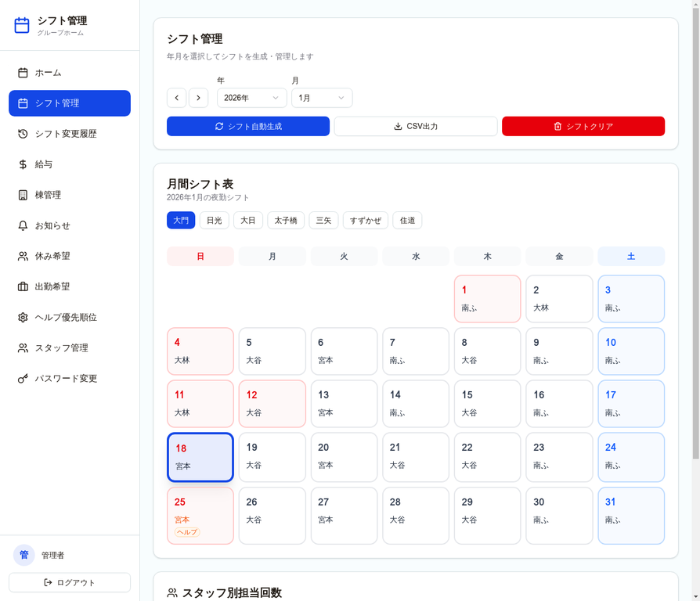The height and width of the screenshot is (601, 700).
Task: Click the next month arrow button
Action: 198,98
